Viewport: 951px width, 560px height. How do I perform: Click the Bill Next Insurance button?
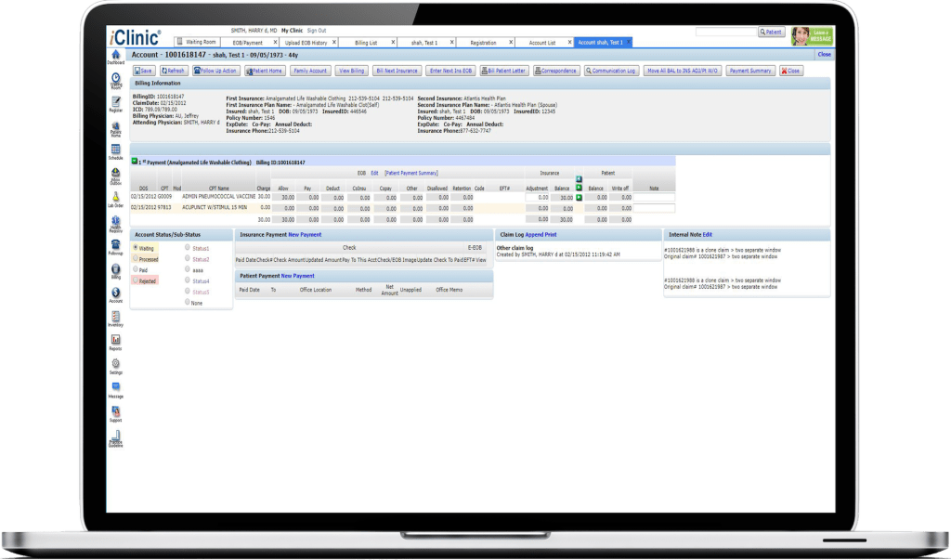[397, 70]
